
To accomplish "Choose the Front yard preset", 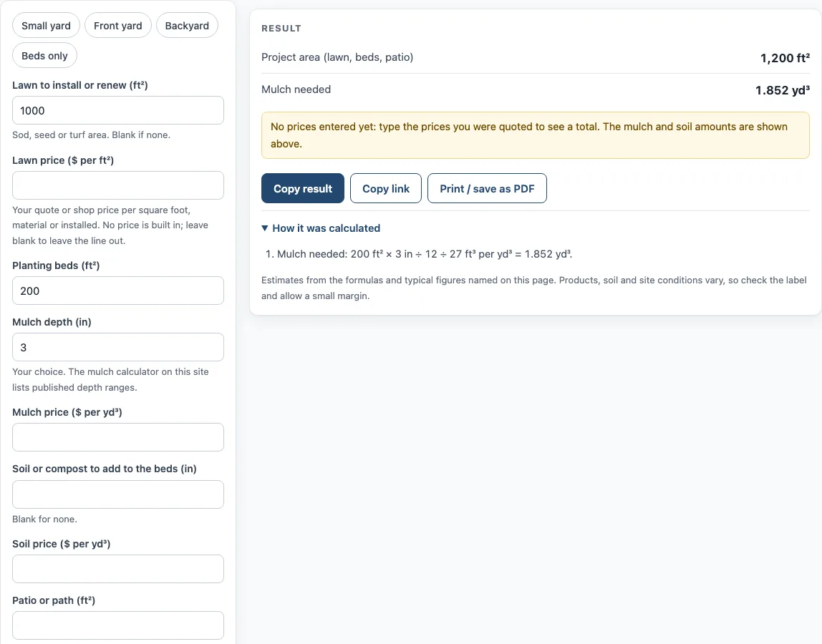I will pos(118,26).
